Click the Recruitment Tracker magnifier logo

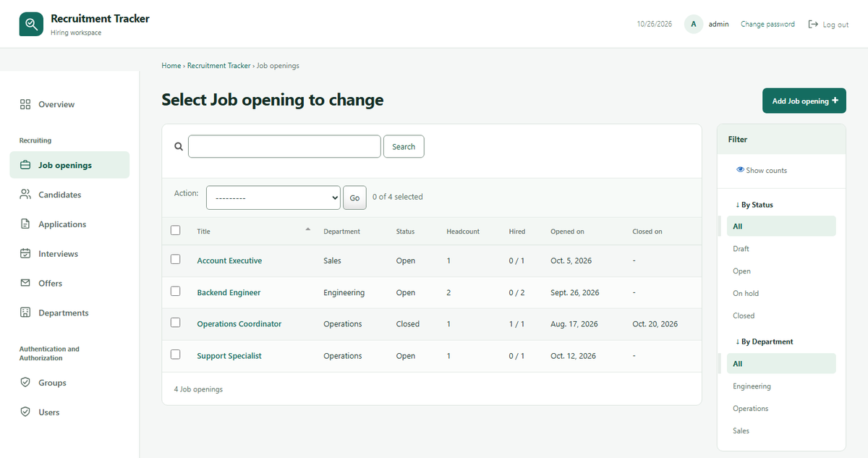[x=31, y=24]
